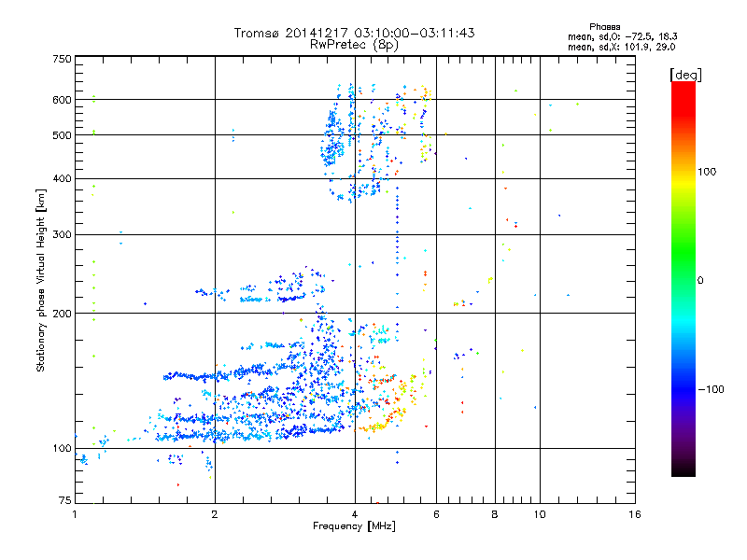The width and height of the screenshot is (747, 560).
Task: Click the y-axis tick label "600"
Action: pos(62,100)
